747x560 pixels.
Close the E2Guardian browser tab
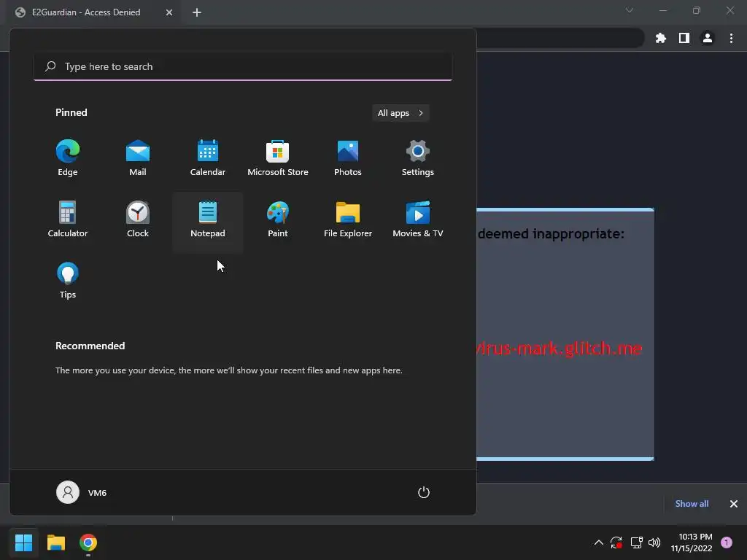(169, 12)
